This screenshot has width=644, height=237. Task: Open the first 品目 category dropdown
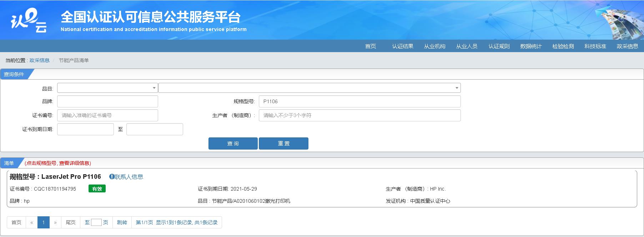[107, 88]
